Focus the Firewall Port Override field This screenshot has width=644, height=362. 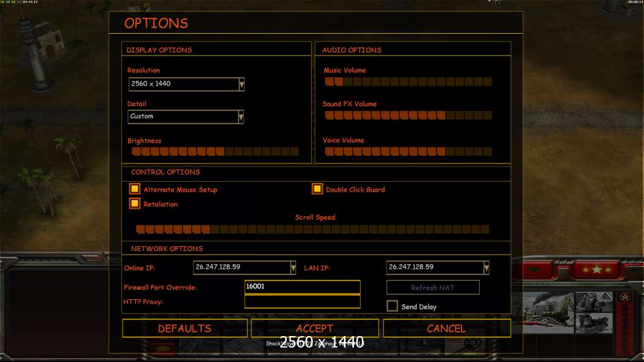302,287
